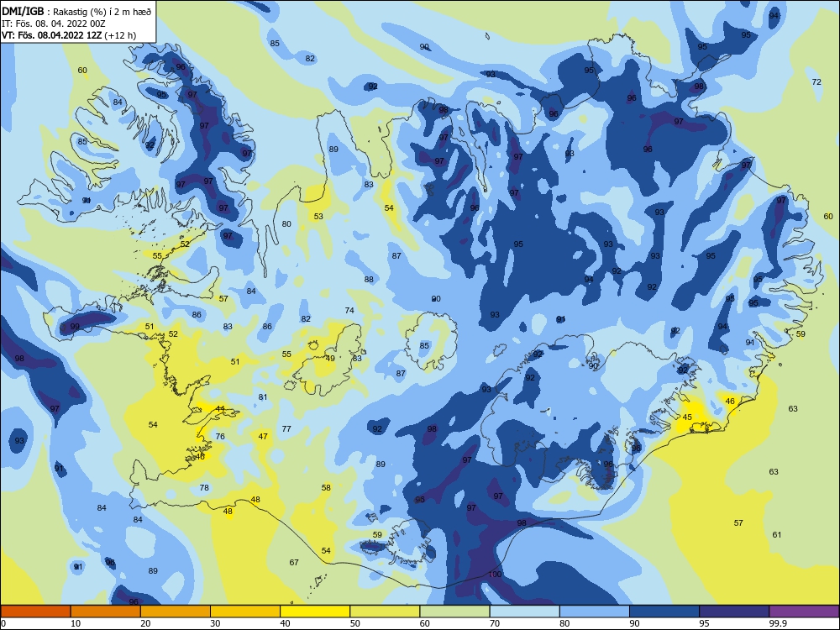Select the 30–40 amber legend swatch
The width and height of the screenshot is (840, 630).
pos(245,612)
